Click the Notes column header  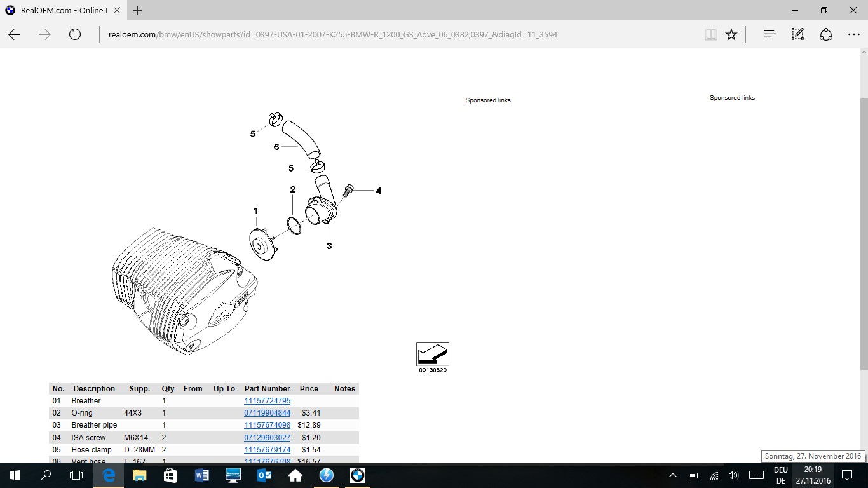point(345,389)
